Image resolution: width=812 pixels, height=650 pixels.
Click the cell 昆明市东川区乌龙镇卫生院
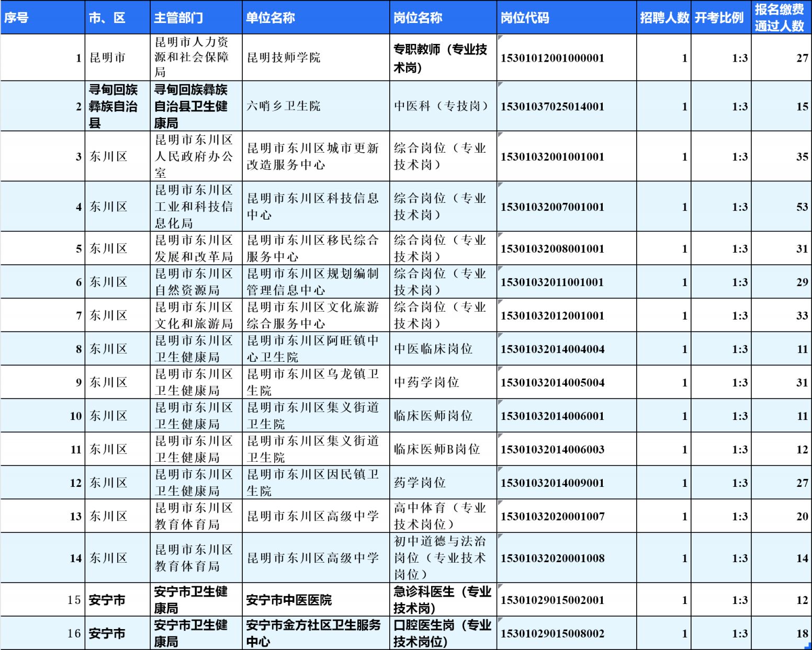tap(316, 382)
